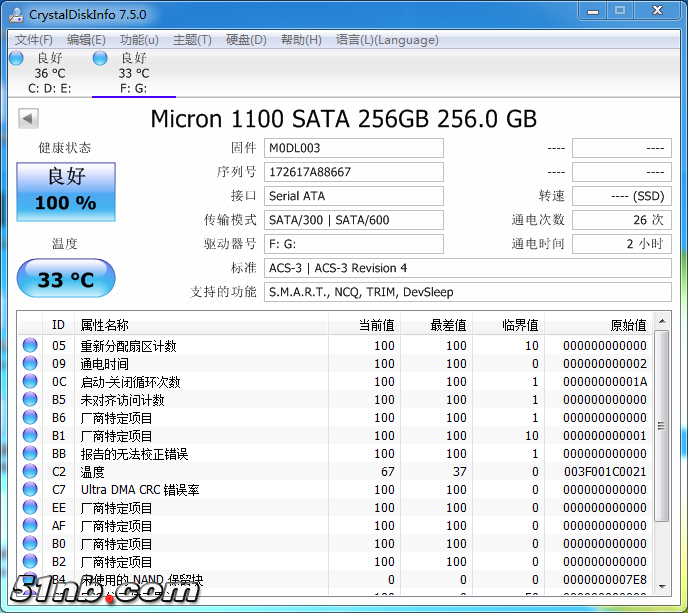
Task: Click the 良好 100% health status button
Action: coord(66,191)
